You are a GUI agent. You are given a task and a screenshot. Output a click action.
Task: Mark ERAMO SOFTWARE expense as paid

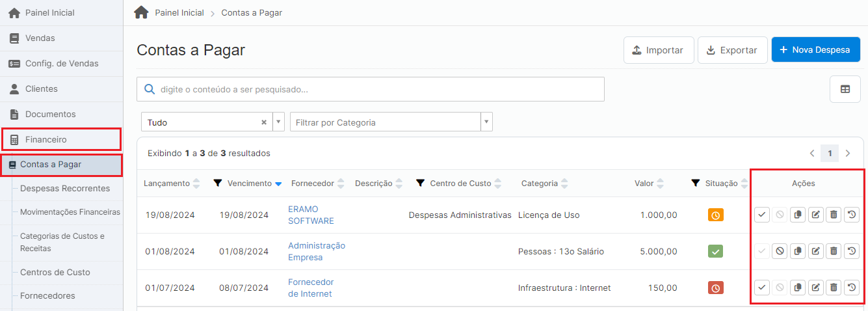[x=762, y=215]
